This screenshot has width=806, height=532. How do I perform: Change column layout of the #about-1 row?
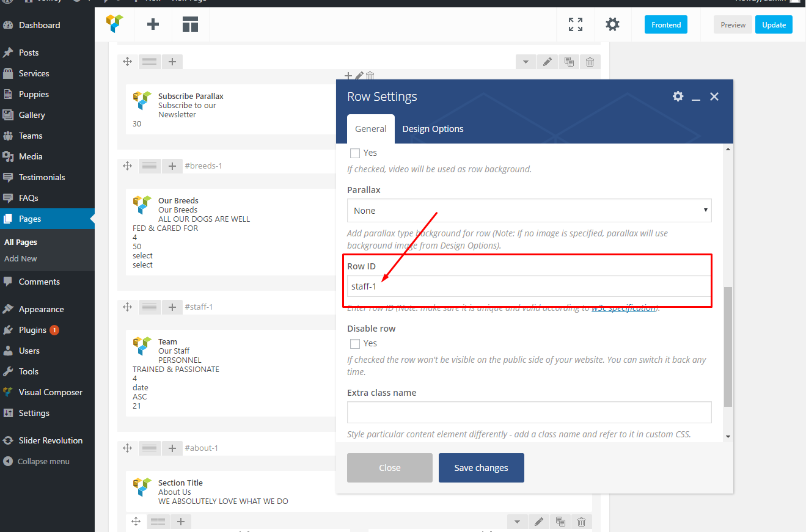pyautogui.click(x=150, y=448)
